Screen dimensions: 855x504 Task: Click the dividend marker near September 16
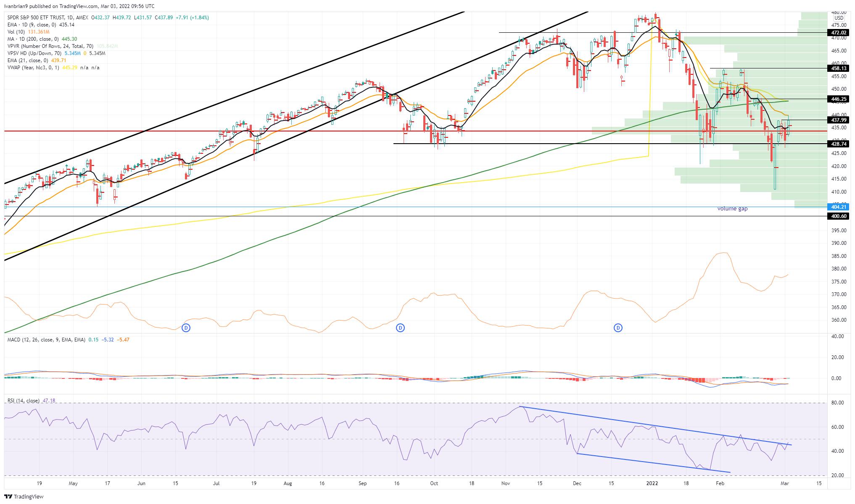400,328
